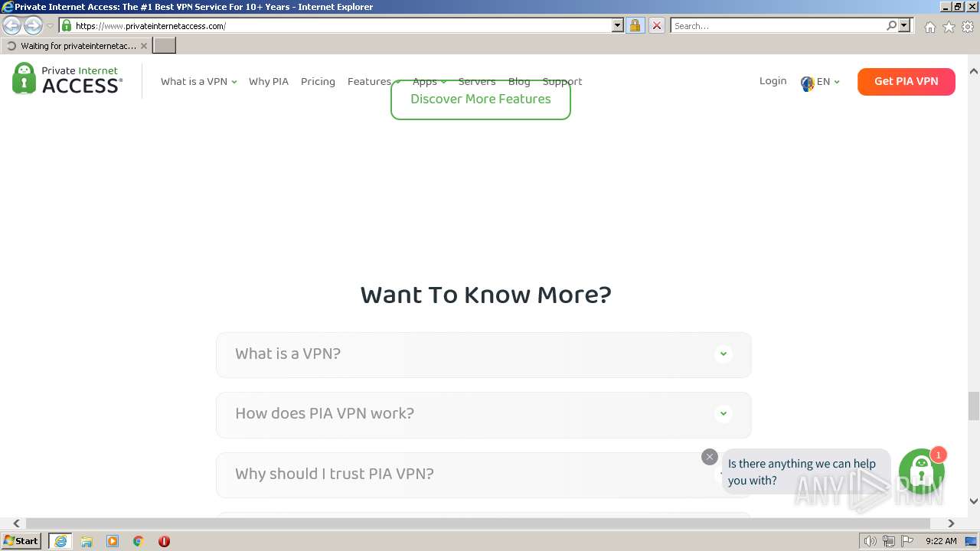
Task: Expand the 'How does PIA VPN work?' FAQ
Action: coord(484,414)
